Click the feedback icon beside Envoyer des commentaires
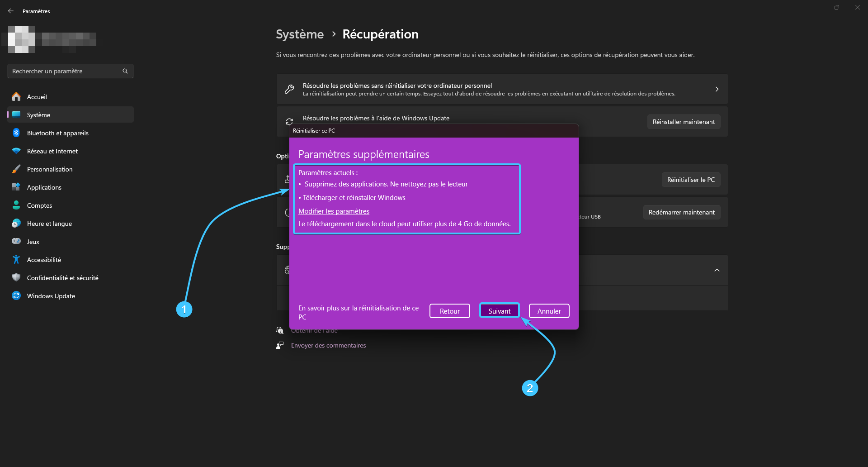Image resolution: width=868 pixels, height=467 pixels. [280, 345]
